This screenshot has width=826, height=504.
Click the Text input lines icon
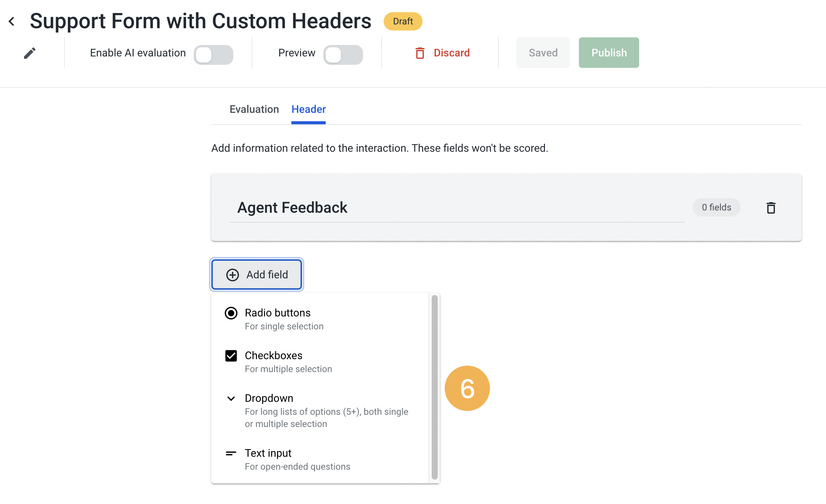click(x=231, y=453)
